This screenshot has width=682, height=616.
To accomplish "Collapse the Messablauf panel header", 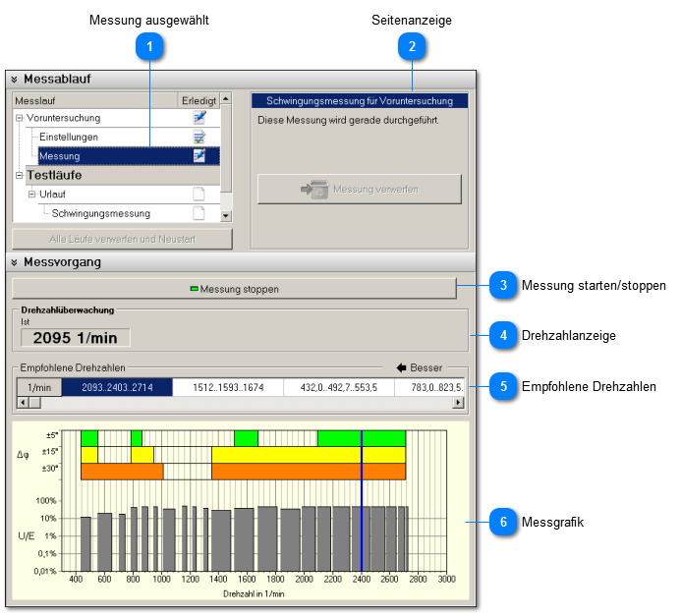I will [x=15, y=80].
